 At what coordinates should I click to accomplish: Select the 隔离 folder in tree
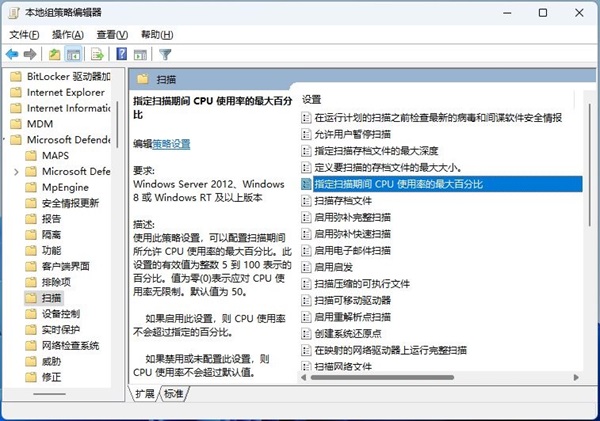click(x=43, y=235)
